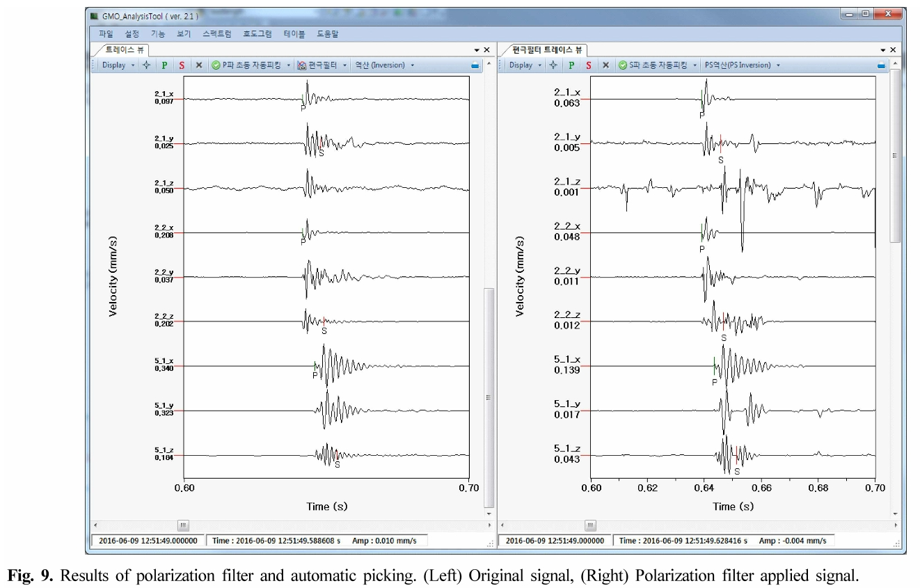
Task: Open left panel window-position dropdown arrow
Action: [x=477, y=50]
